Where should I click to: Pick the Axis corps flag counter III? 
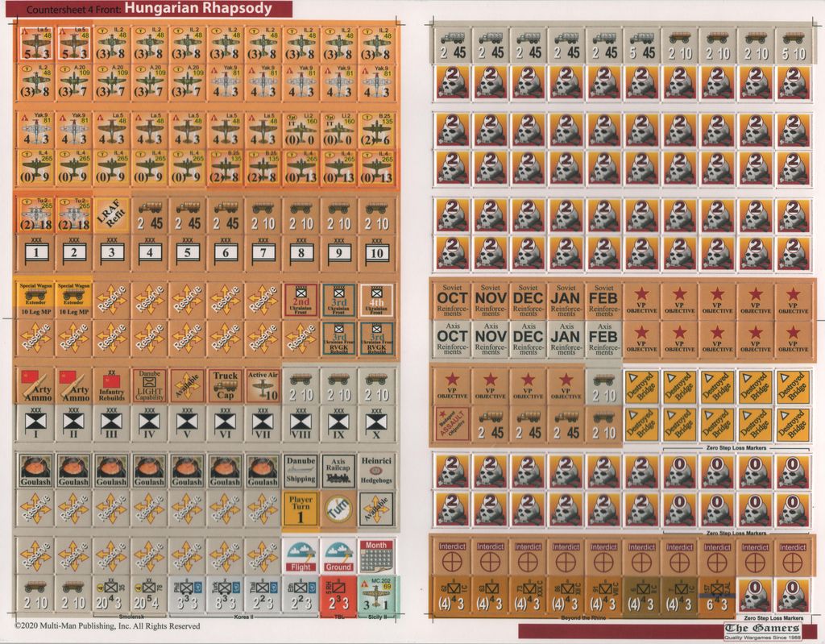click(x=111, y=423)
